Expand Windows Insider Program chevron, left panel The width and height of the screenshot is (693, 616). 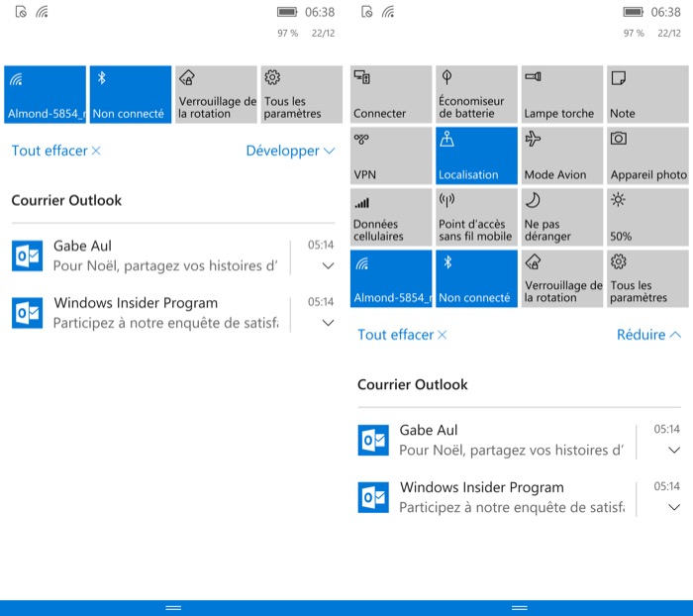pyautogui.click(x=328, y=323)
